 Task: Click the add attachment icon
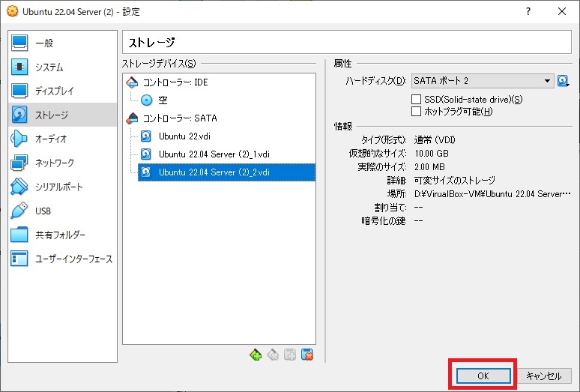tap(290, 355)
